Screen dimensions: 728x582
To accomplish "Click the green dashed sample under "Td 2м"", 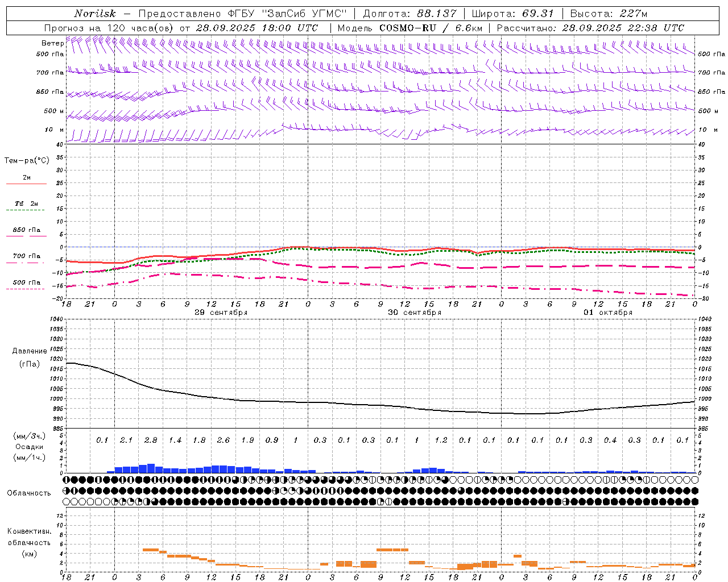I will (x=26, y=210).
